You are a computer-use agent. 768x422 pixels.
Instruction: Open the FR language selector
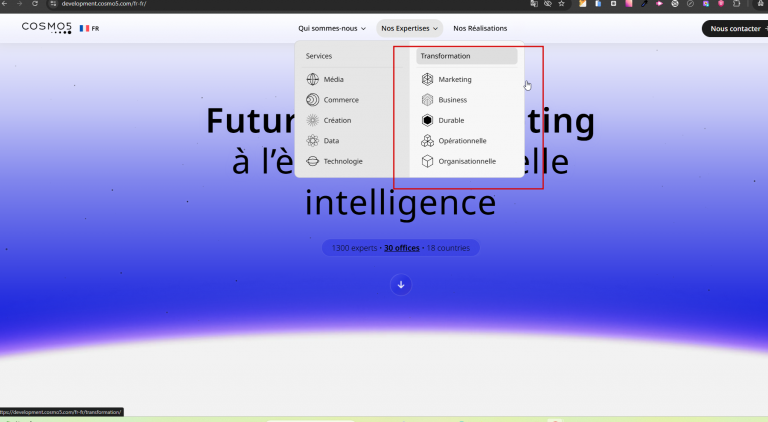pos(89,28)
